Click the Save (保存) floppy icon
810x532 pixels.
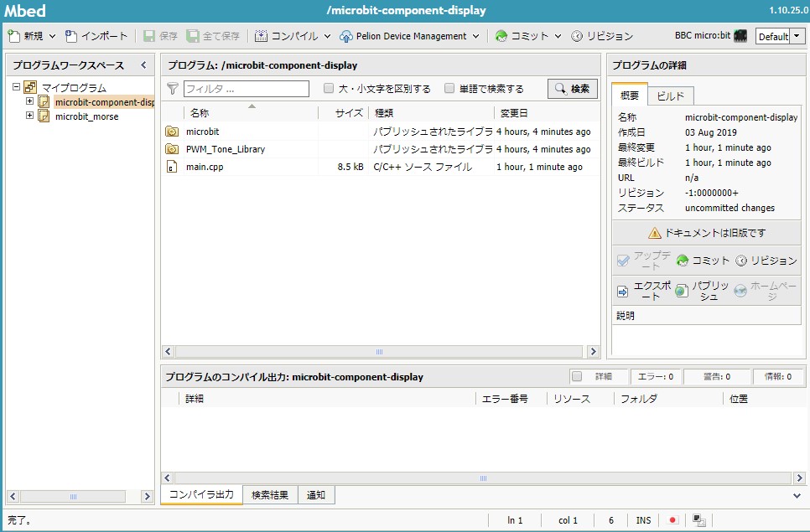pos(148,36)
